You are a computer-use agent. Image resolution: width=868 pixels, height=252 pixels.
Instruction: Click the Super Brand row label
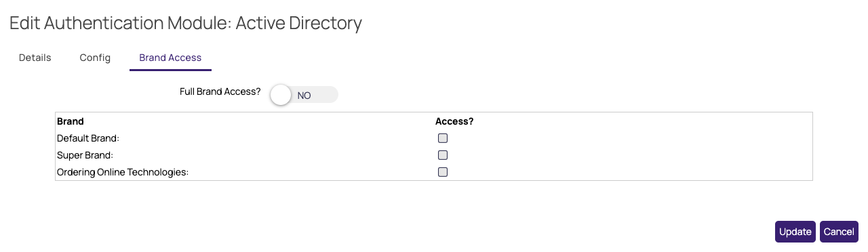pos(85,155)
